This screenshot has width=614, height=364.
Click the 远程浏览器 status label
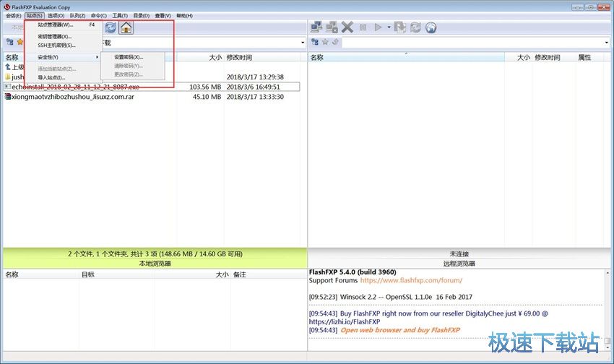point(459,264)
